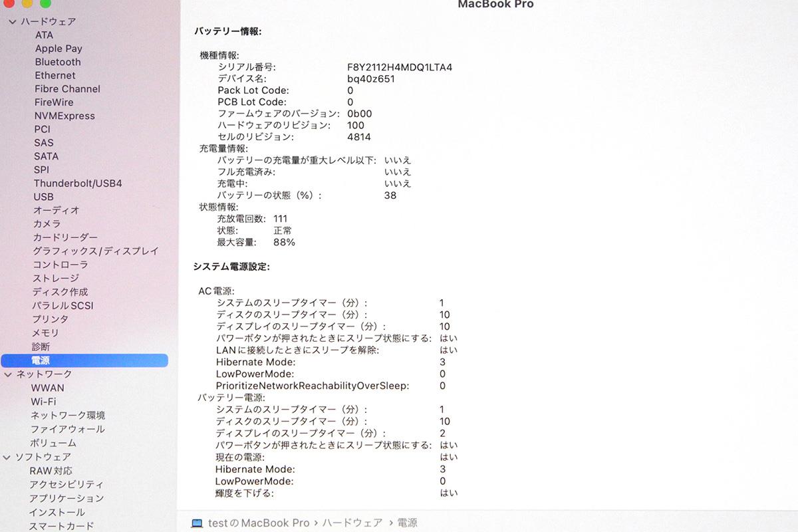Click the LANに接続したときにスリープを解除 label

(298, 350)
